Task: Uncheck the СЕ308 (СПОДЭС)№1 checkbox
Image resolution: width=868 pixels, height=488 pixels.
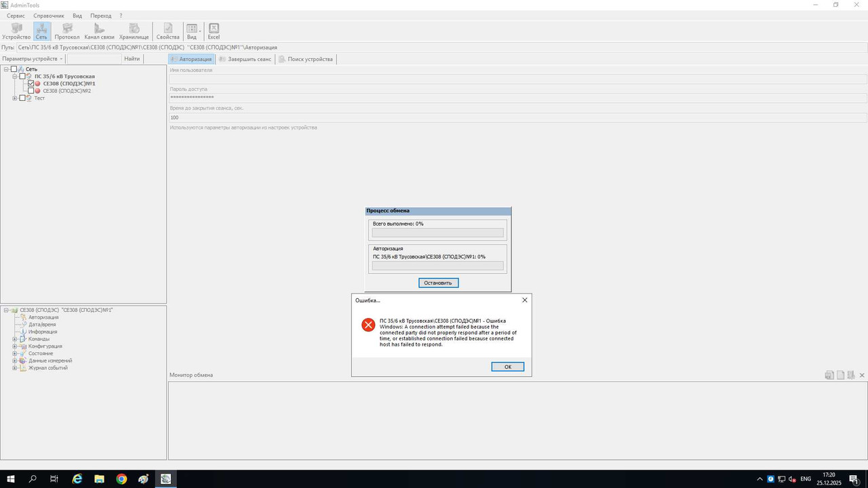Action: tap(31, 83)
